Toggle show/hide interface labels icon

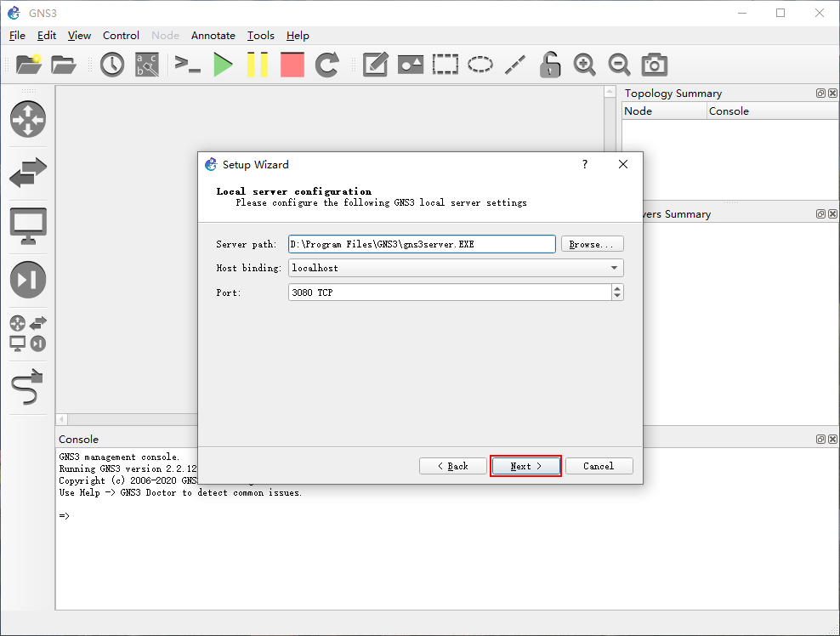(x=147, y=65)
